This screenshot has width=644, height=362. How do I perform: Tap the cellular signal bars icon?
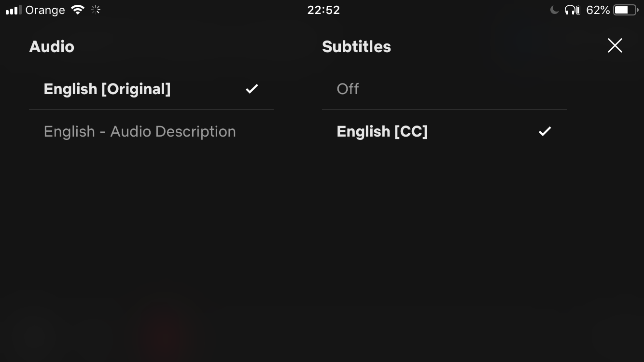(x=14, y=10)
